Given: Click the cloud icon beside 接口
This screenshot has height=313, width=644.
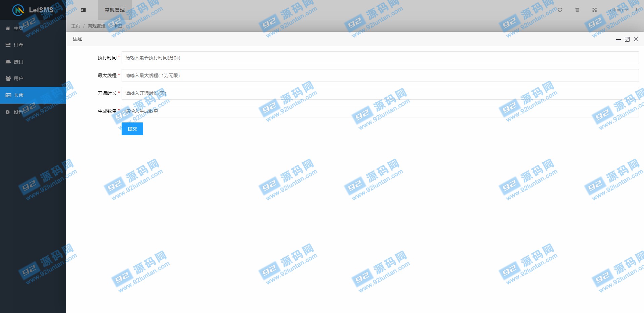Looking at the screenshot, I should click(8, 61).
